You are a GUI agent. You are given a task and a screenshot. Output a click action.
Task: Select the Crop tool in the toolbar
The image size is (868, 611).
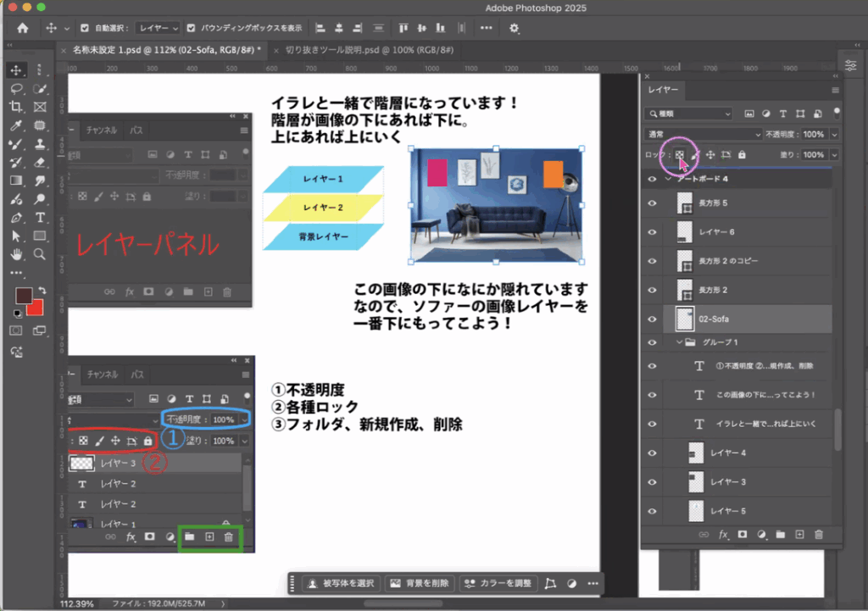pyautogui.click(x=16, y=107)
